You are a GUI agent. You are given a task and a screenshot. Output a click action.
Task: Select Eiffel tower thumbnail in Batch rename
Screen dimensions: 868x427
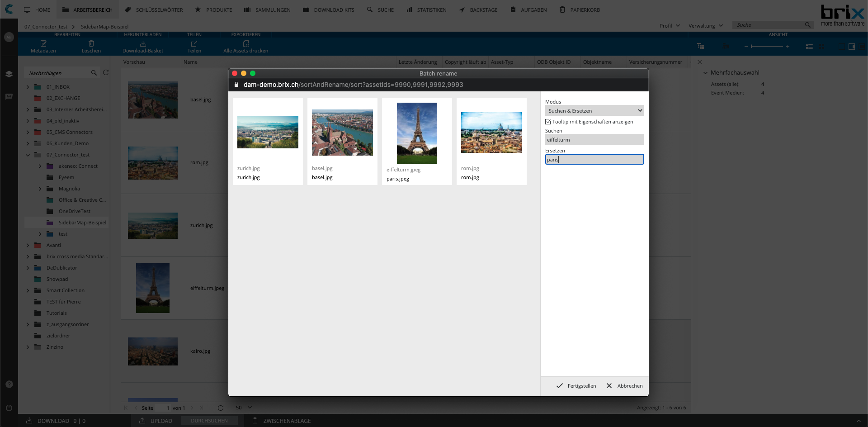(x=417, y=133)
